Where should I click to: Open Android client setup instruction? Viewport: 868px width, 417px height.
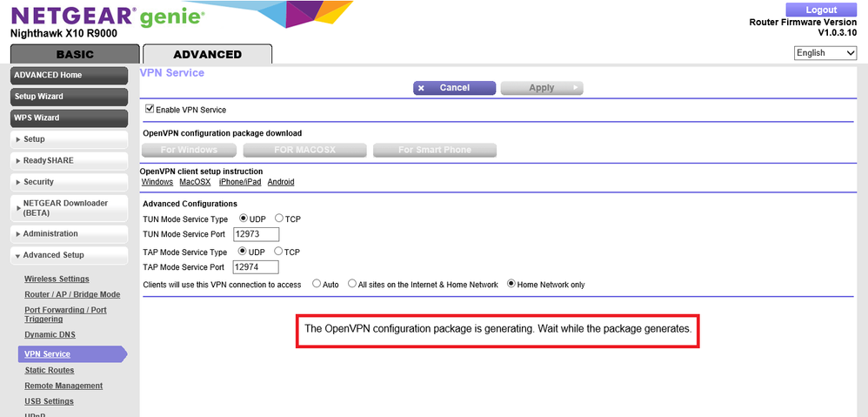tap(281, 182)
